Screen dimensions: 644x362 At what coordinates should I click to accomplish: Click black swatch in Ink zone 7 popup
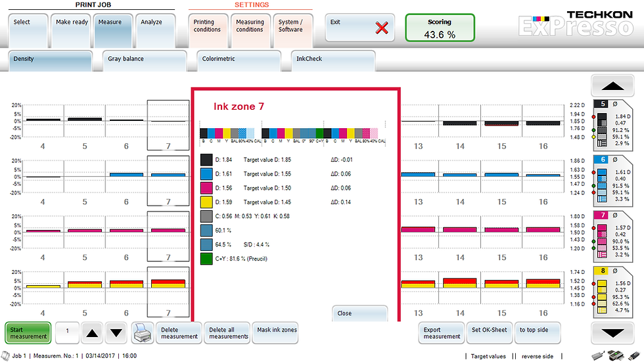(206, 160)
